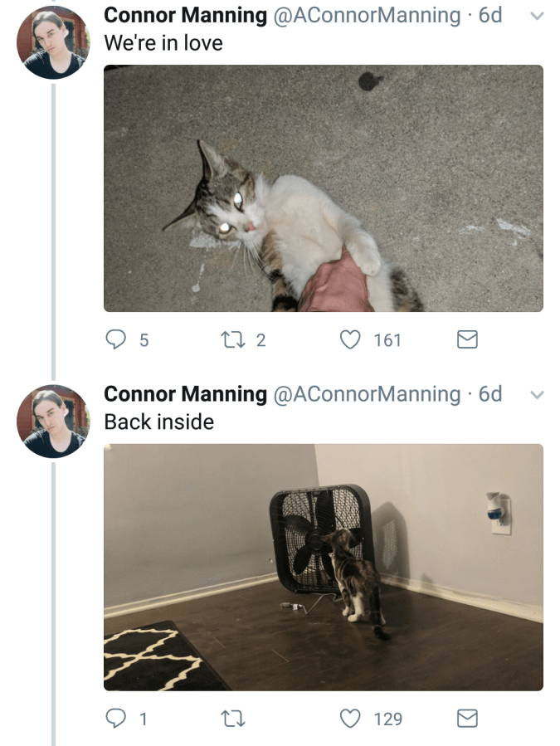Open profile avatar beside "Back inside" tweet

(x=52, y=421)
